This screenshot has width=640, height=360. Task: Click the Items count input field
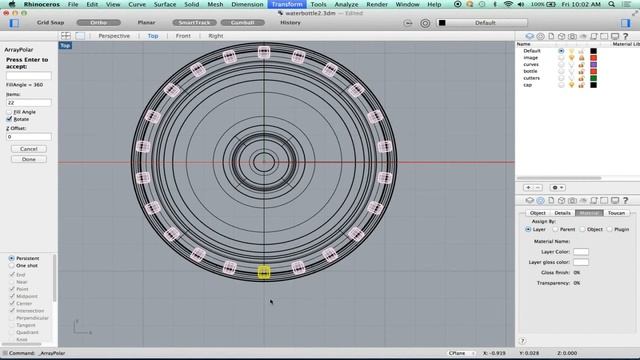29,103
